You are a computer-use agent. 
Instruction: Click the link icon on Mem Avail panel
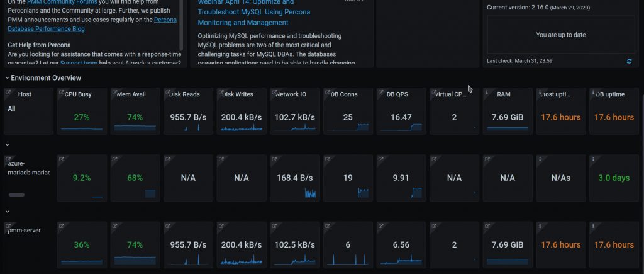(114, 93)
